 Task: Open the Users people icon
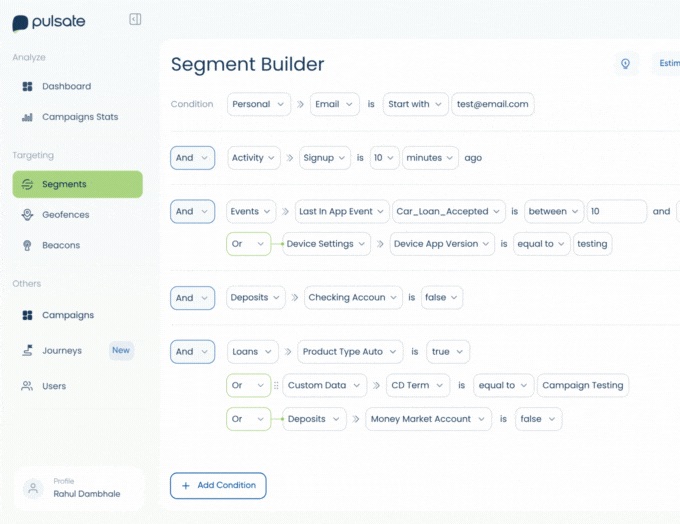[x=27, y=386]
